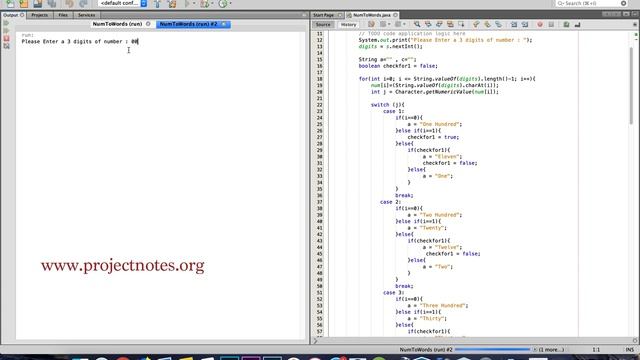
Task: Click the Last Edit icon beside History
Action: pyautogui.click(x=371, y=25)
